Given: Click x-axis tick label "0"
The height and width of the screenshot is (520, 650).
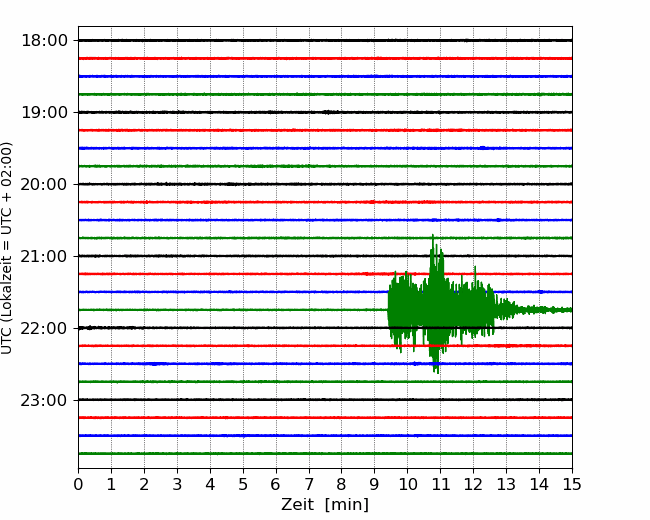Looking at the screenshot, I should tap(78, 484).
